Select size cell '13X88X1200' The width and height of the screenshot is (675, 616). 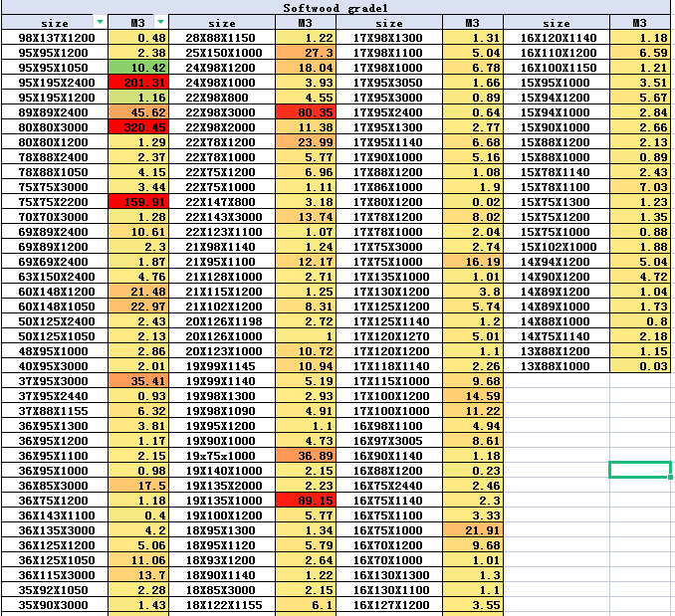[x=557, y=351]
